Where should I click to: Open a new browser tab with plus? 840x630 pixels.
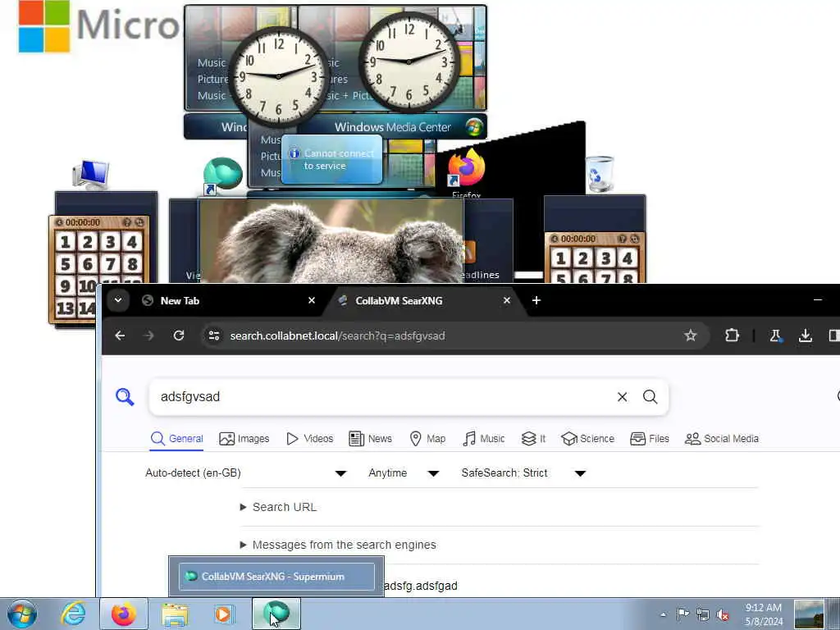[536, 300]
